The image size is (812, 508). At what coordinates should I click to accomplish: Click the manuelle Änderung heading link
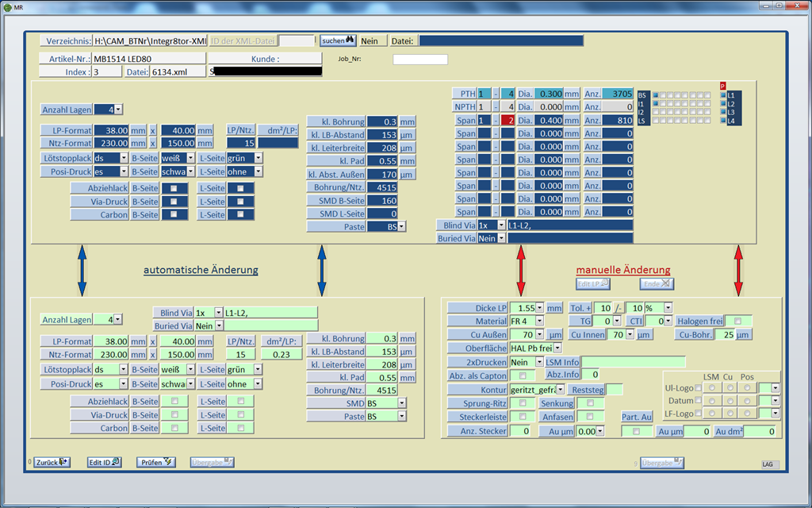(x=622, y=270)
